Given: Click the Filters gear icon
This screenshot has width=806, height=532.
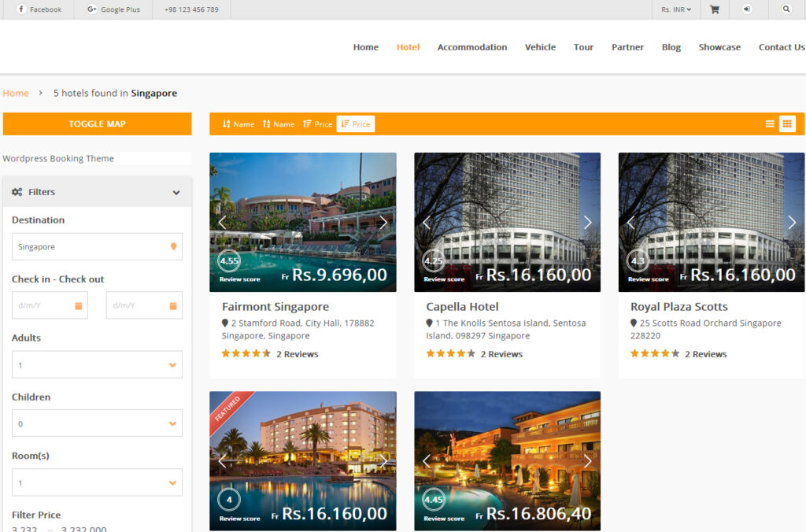Looking at the screenshot, I should pos(17,192).
